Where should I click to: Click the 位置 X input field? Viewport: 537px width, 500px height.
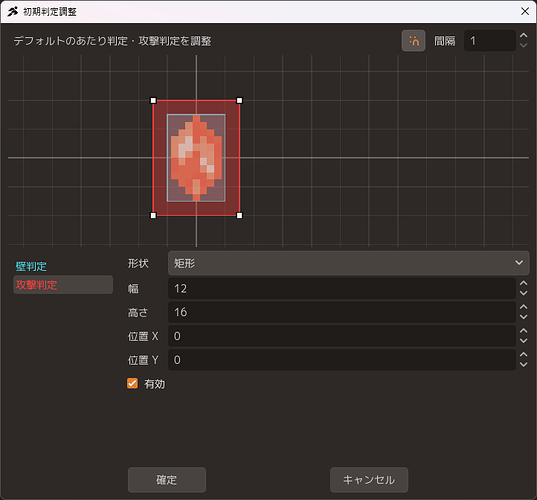pyautogui.click(x=342, y=336)
